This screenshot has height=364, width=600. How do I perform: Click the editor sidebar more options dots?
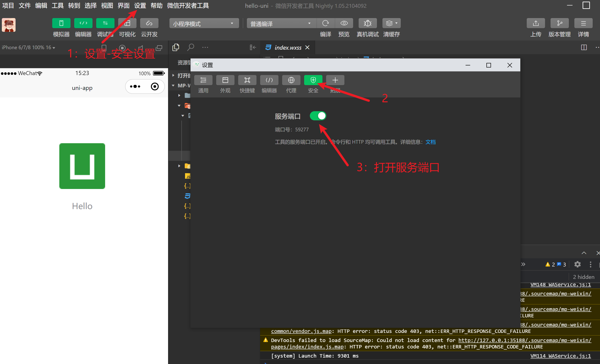pyautogui.click(x=205, y=47)
